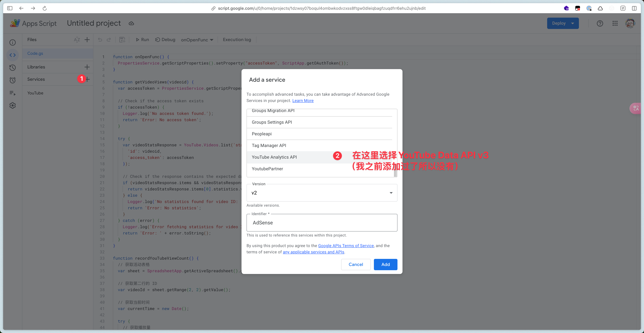This screenshot has width=644, height=333.
Task: Select Tag Manager API from list
Action: pos(319,145)
